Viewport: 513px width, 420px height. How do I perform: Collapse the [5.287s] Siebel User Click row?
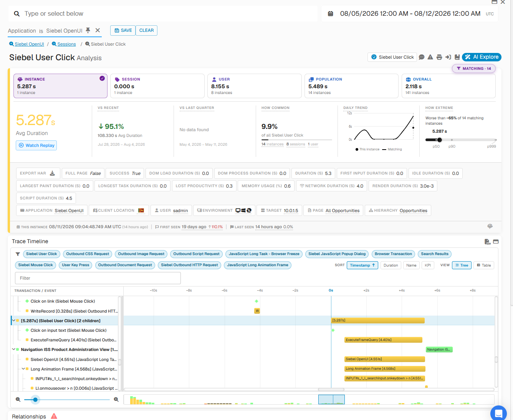[x=14, y=321]
